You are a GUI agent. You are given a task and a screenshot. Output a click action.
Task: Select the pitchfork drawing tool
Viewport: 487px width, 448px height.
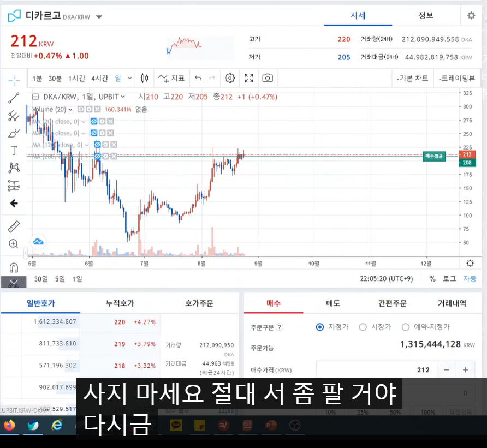(14, 116)
